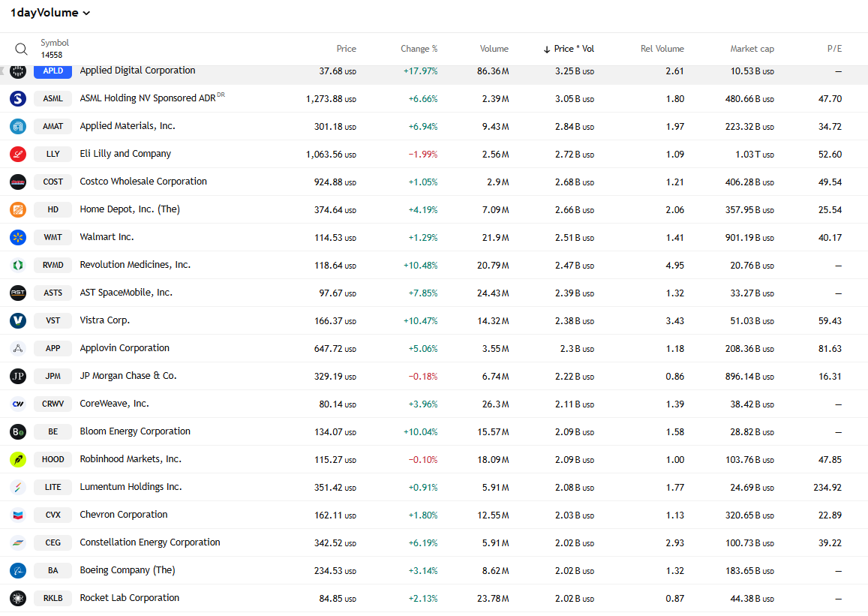
Task: Click the Symbol column header
Action: pos(54,43)
